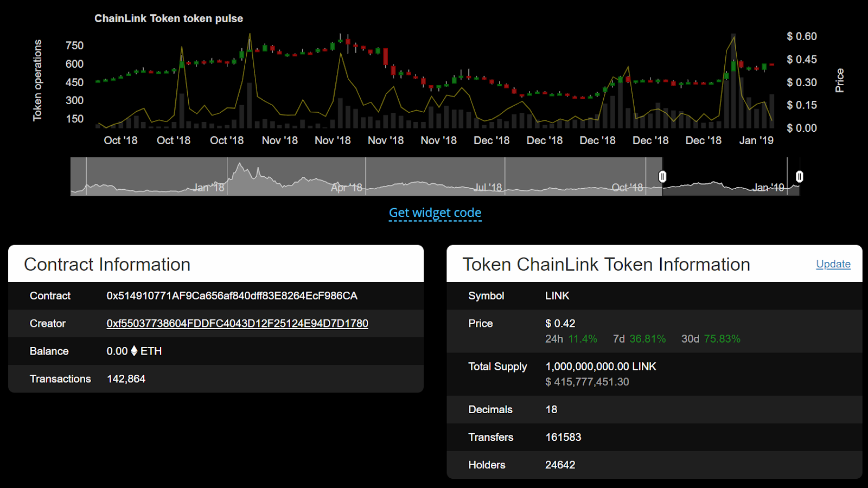Click the Jan '19 chart axis label
868x488 pixels.
(x=756, y=140)
